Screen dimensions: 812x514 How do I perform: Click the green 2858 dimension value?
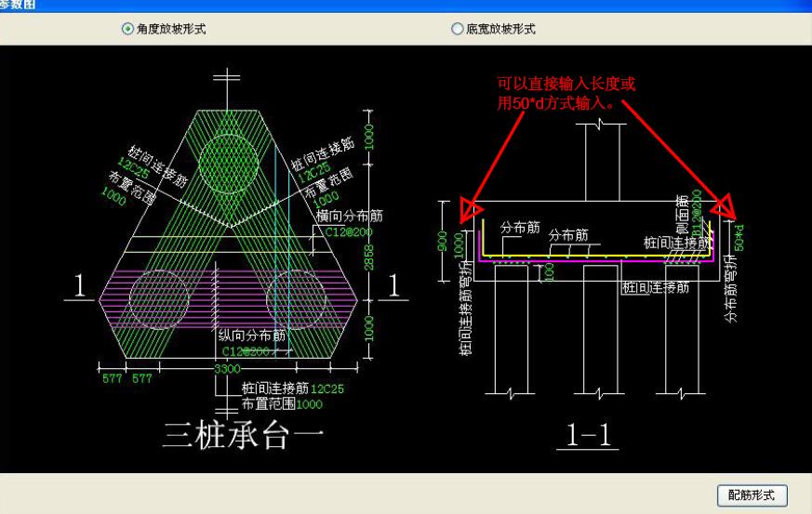pyautogui.click(x=368, y=257)
